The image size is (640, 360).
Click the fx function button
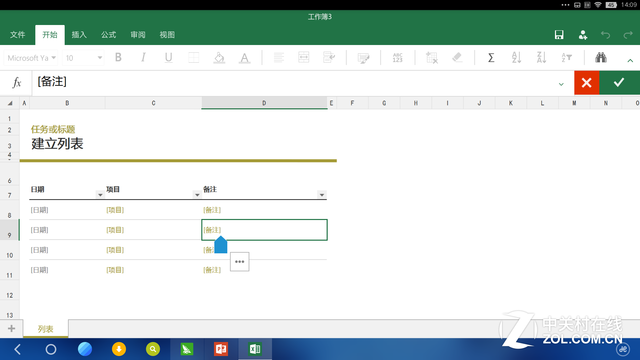point(16,83)
